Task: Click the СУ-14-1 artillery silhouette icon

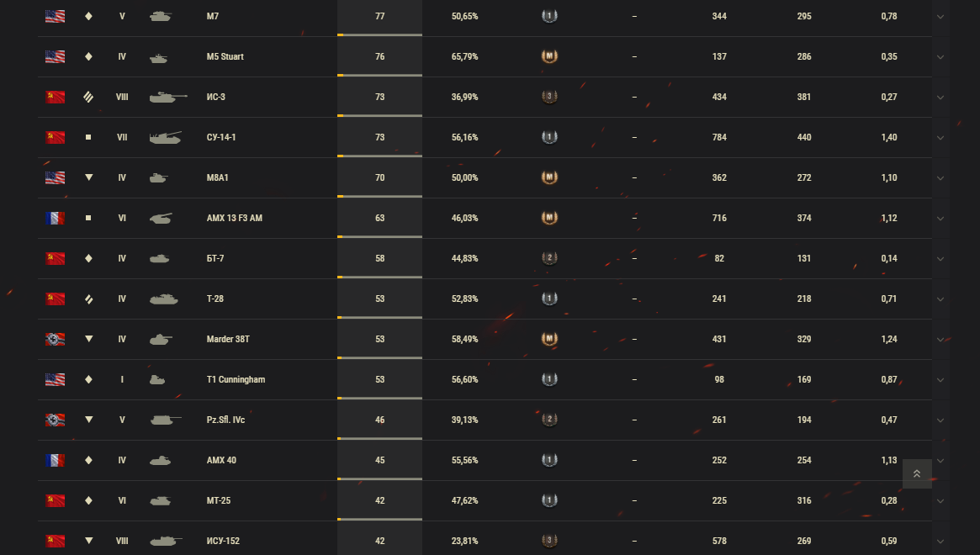Action: click(x=166, y=138)
